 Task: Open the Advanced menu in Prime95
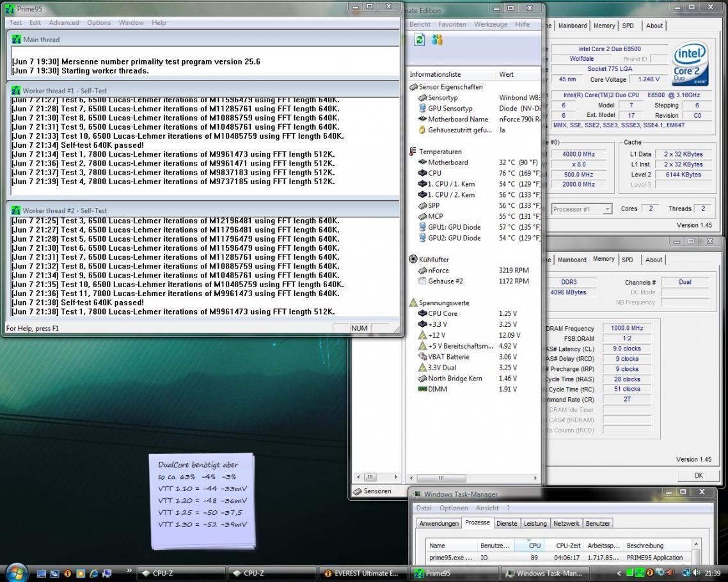point(63,23)
